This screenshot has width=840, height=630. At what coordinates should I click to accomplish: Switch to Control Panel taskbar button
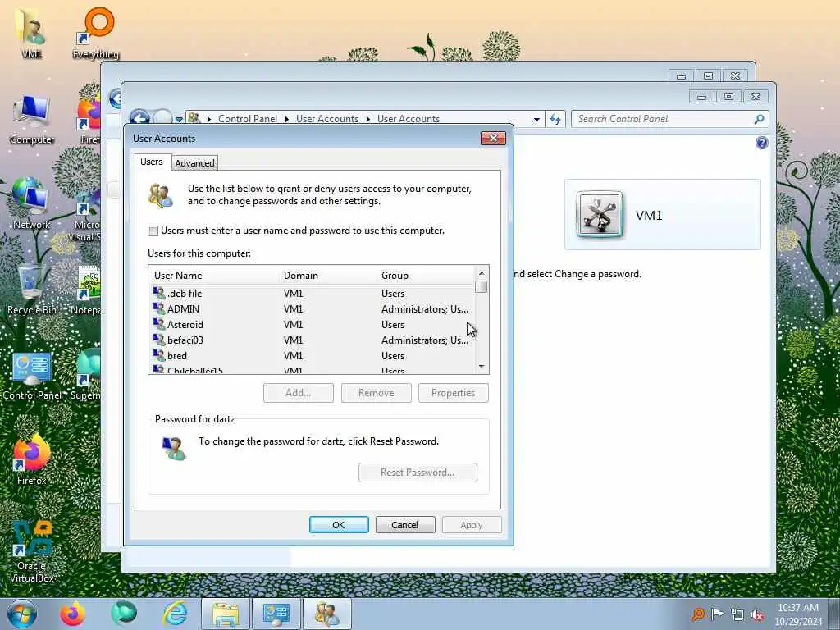(276, 614)
